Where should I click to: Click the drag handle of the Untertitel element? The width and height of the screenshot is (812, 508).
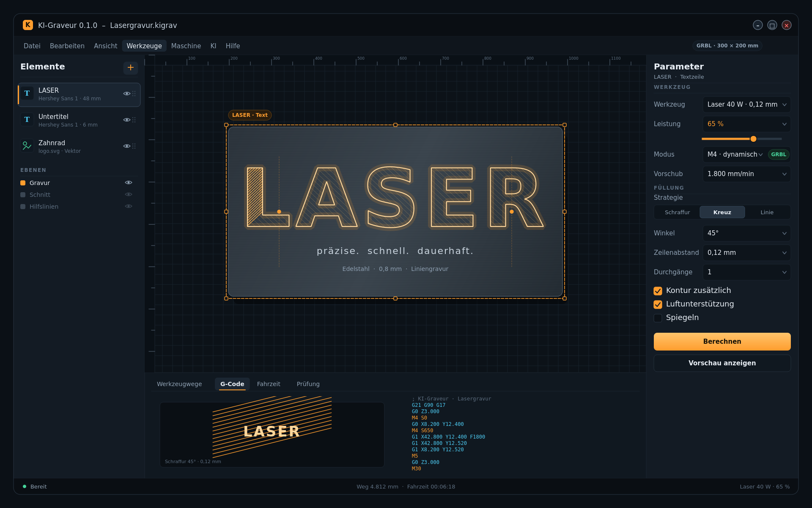click(134, 120)
